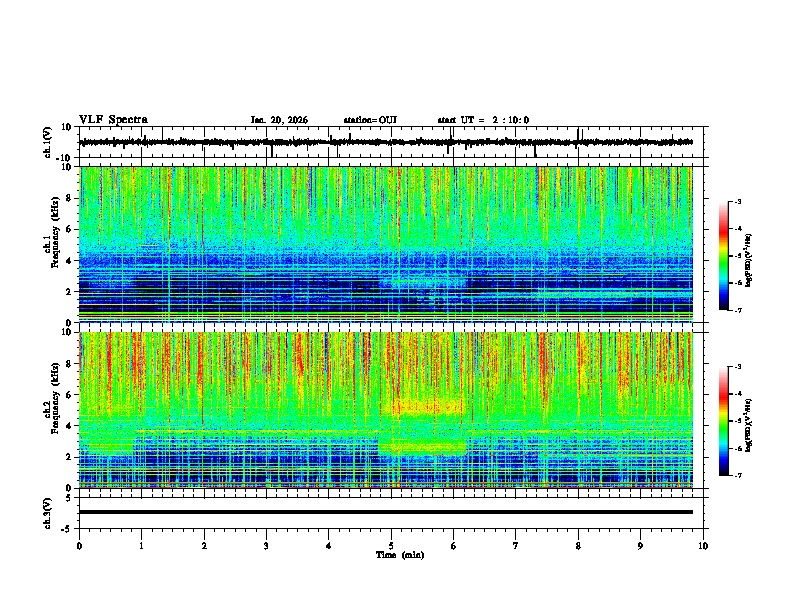Click the time axis tick label "5"
Image resolution: width=792 pixels, height=612 pixels.
point(391,546)
